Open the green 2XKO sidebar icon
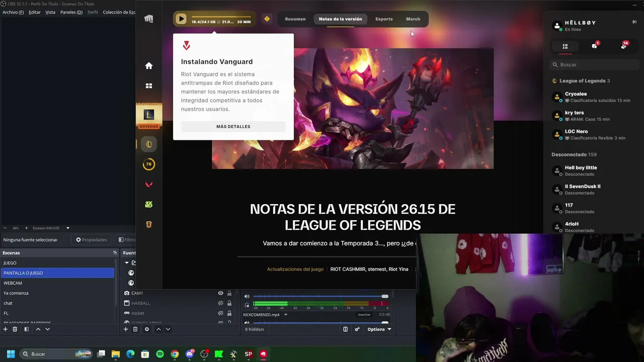 [149, 205]
